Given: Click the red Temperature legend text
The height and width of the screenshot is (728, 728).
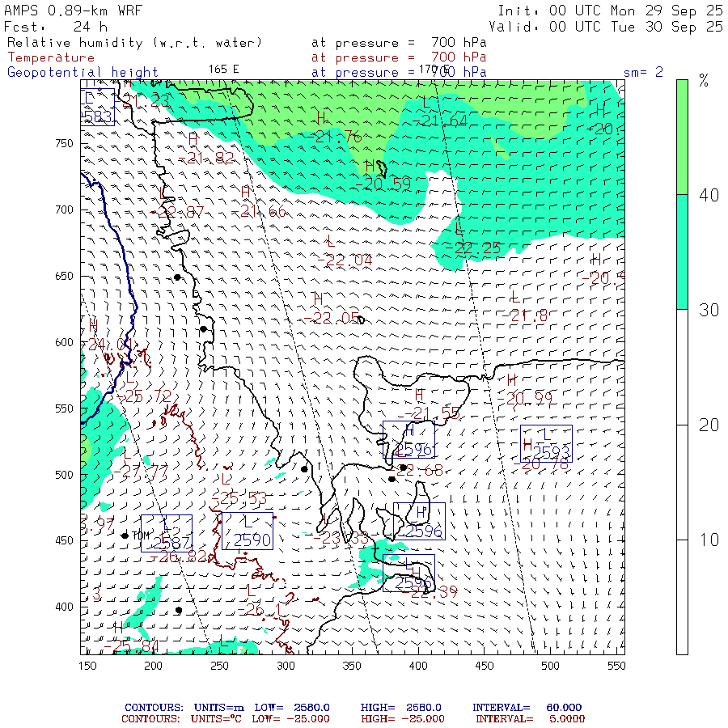Looking at the screenshot, I should tap(51, 57).
